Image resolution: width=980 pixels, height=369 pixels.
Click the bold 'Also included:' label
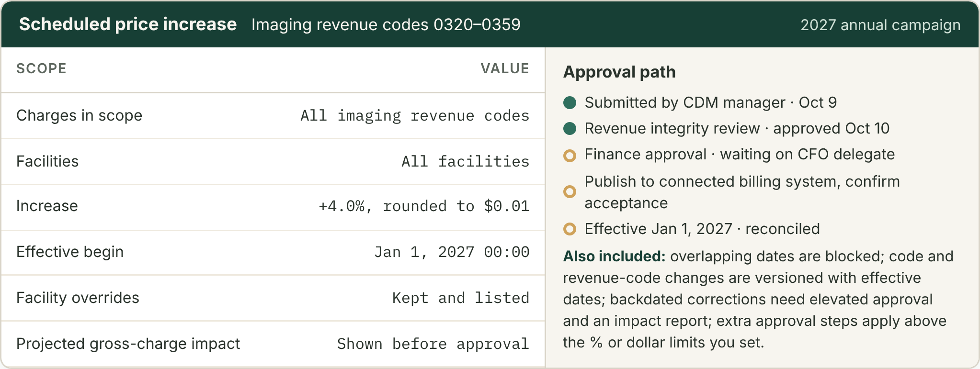(x=614, y=256)
